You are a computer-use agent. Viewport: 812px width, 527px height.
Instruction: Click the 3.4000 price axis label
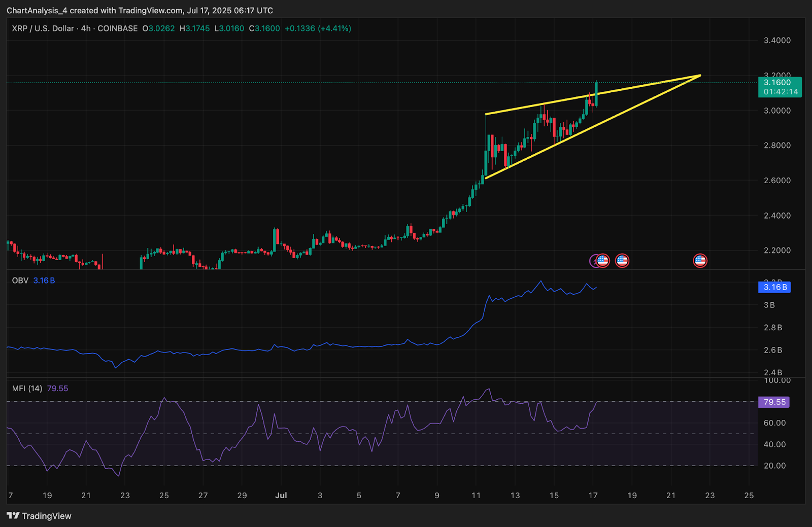pyautogui.click(x=777, y=41)
